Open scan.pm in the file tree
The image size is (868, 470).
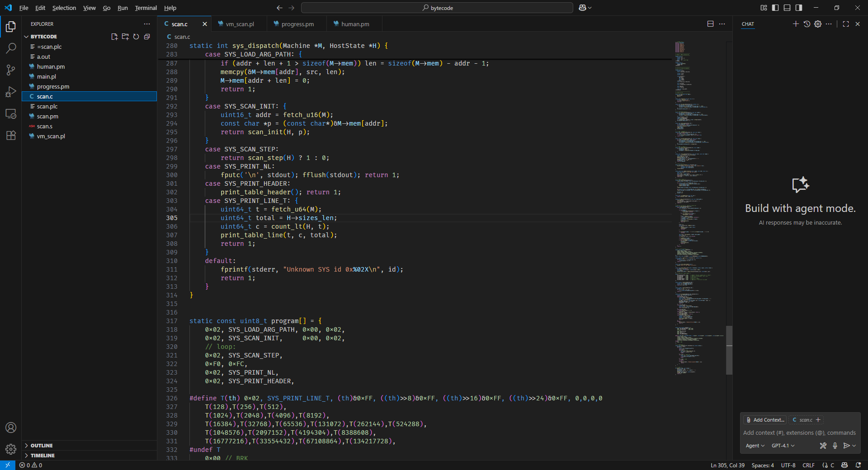[47, 116]
